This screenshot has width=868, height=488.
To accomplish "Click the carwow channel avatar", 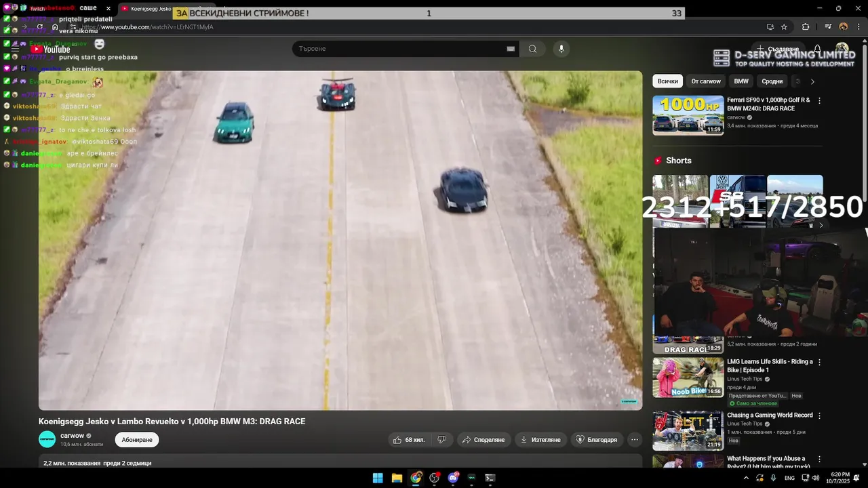I will click(47, 439).
